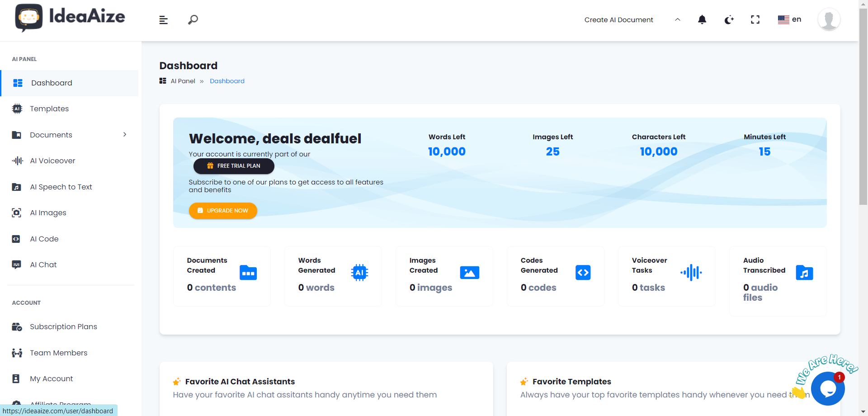Open notifications bell icon
Viewport: 868px width, 416px height.
(x=702, y=19)
